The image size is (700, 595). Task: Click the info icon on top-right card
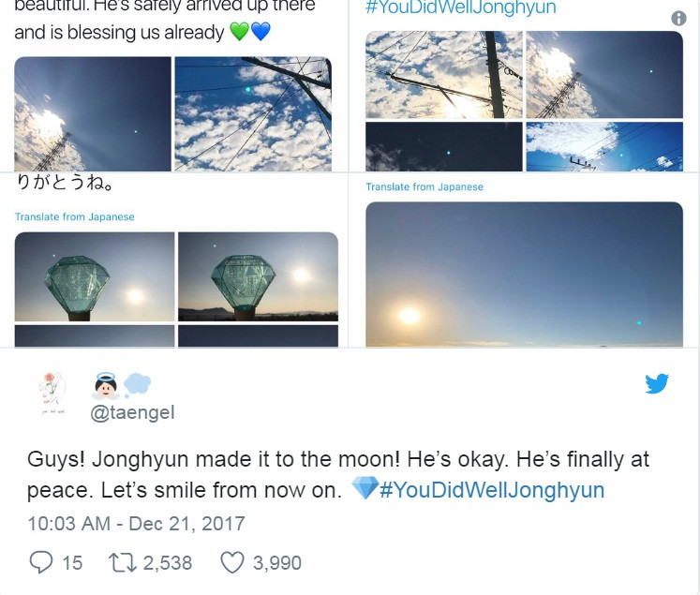point(679,19)
